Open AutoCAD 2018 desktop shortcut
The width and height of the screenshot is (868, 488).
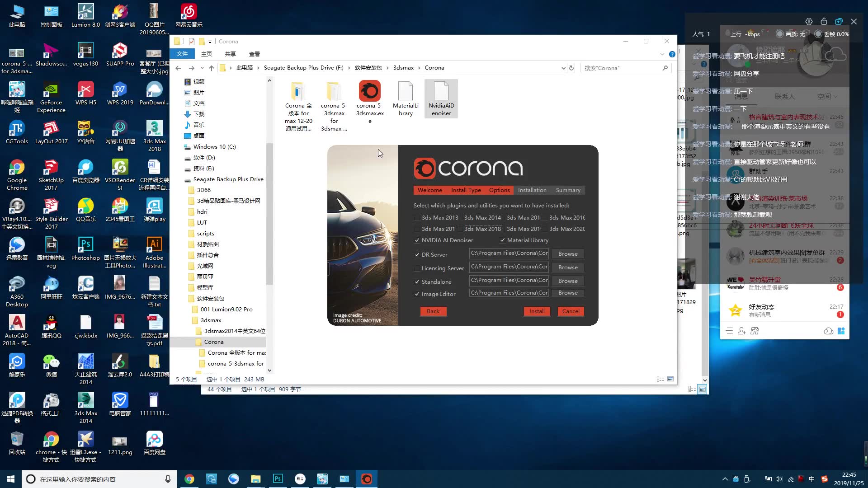(17, 330)
